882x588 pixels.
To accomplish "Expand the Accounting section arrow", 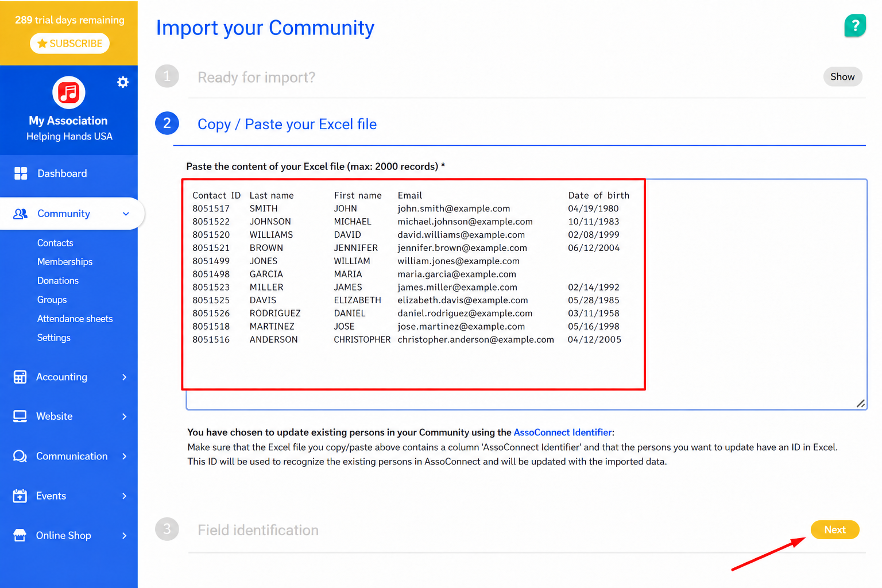I will (125, 377).
